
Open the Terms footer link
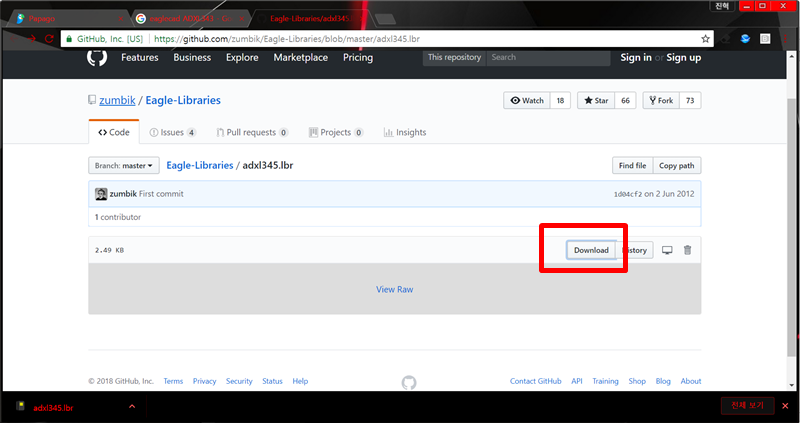click(x=173, y=381)
